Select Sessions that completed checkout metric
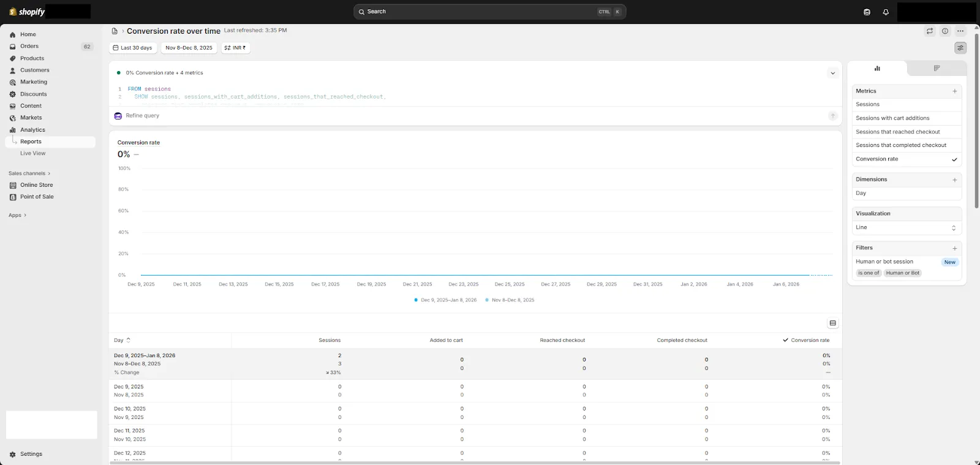The width and height of the screenshot is (980, 465). coord(907,146)
